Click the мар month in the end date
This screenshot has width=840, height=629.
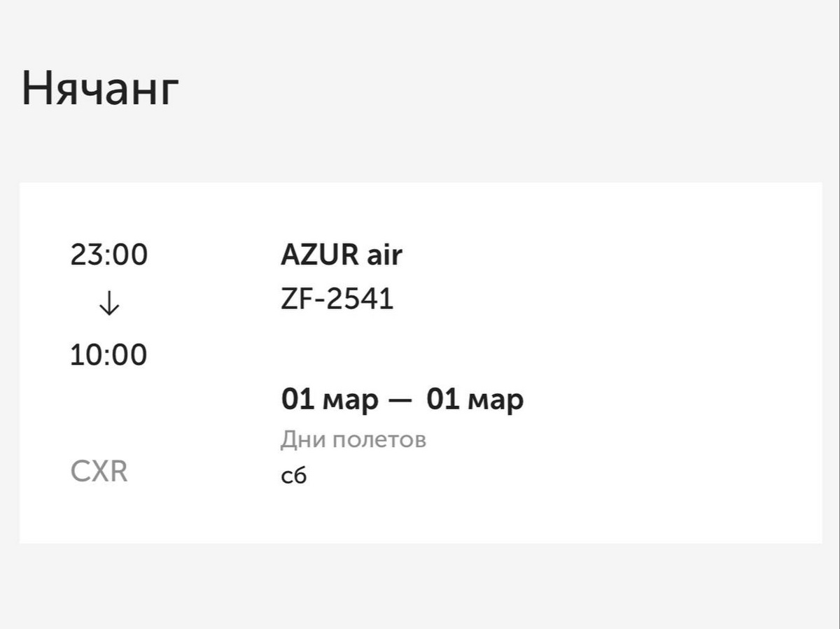point(495,401)
